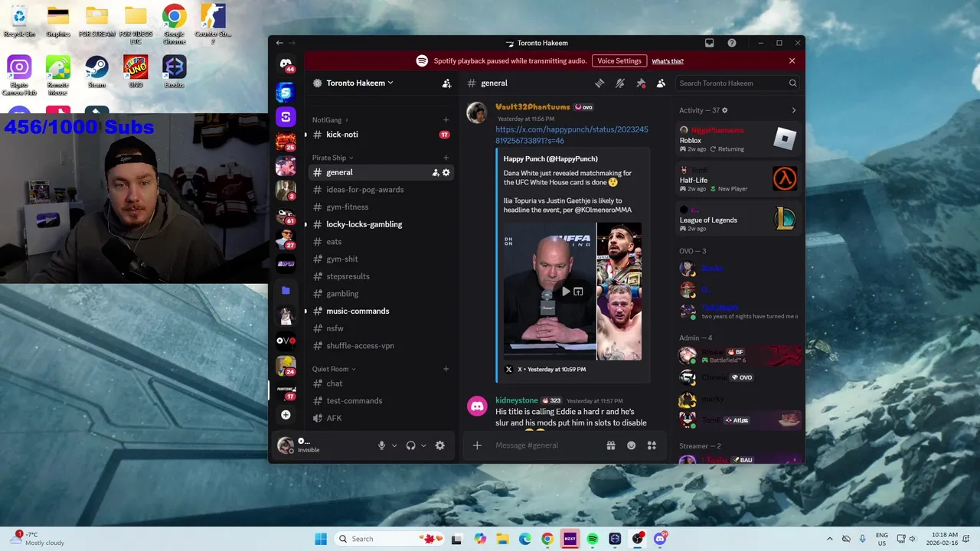Open user settings gear in user panel

(x=439, y=445)
